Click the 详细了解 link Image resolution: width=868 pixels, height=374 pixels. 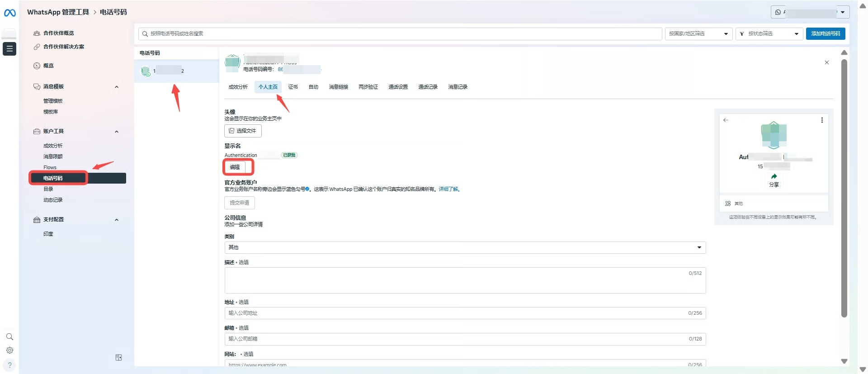tap(448, 189)
